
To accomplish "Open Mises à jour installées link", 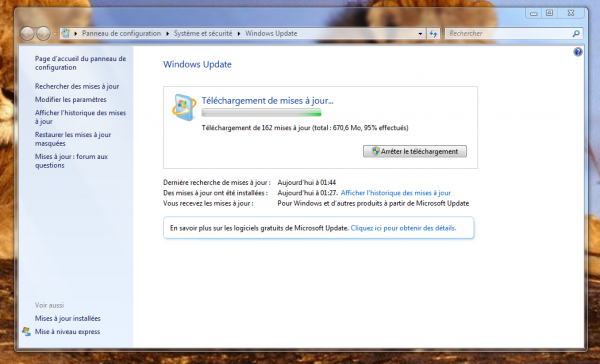I will point(68,318).
